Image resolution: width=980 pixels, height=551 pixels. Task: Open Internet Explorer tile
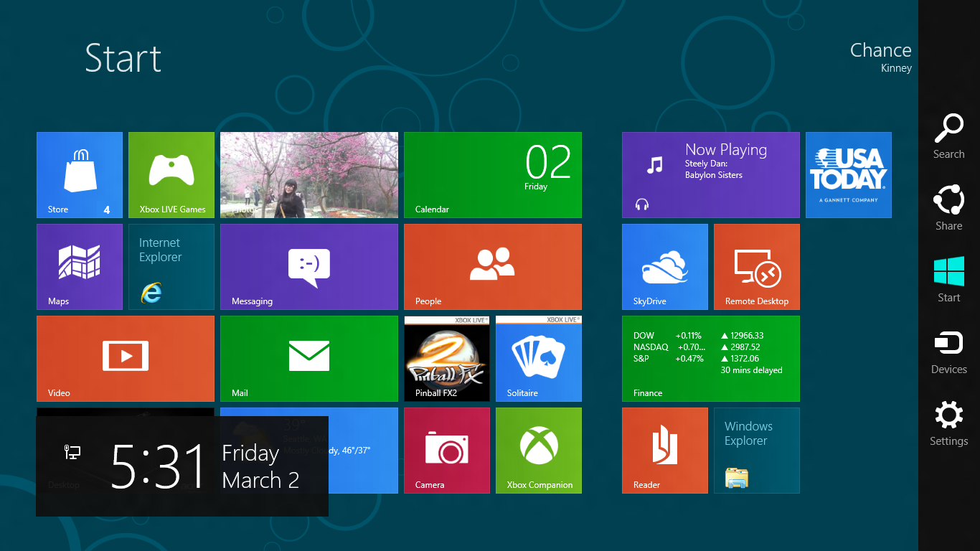coord(171,267)
